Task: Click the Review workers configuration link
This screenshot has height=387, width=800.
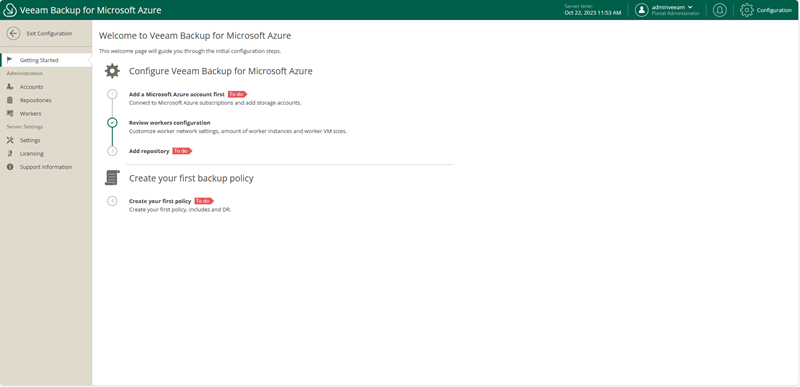Action: [x=170, y=123]
